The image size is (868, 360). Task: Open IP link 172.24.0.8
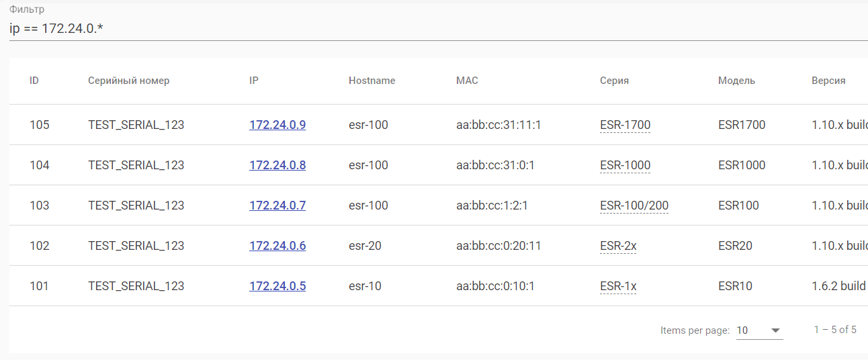pos(277,165)
